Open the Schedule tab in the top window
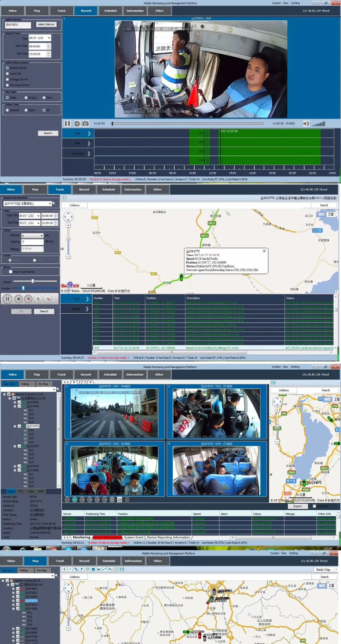This screenshot has height=644, width=341. [110, 11]
